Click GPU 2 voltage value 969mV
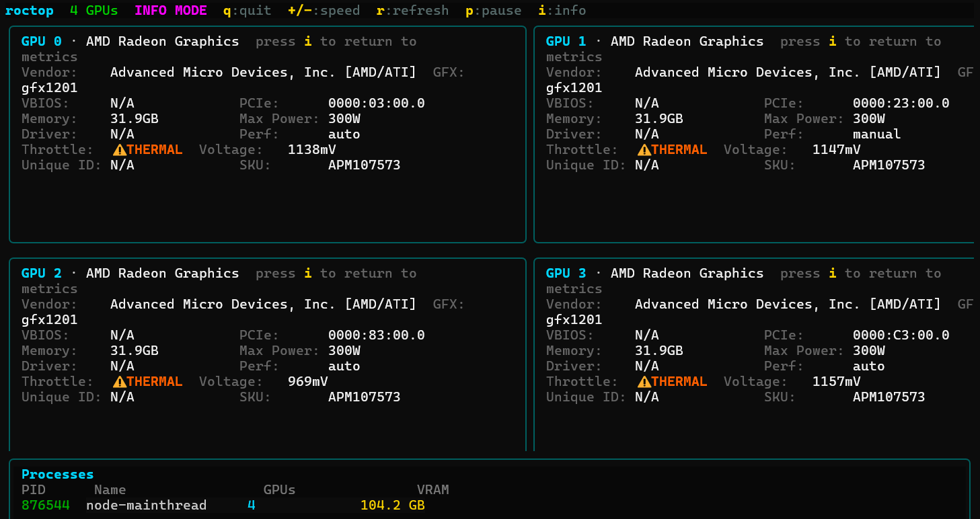 308,382
